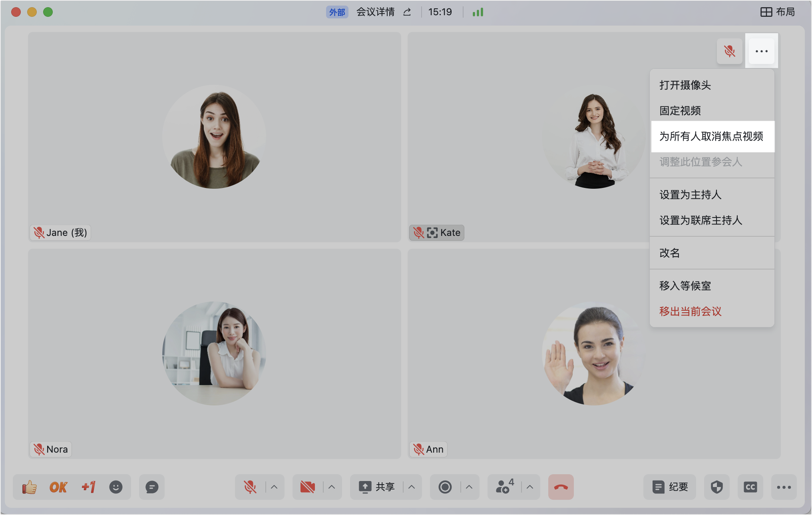Choose 移入等候室

712,286
